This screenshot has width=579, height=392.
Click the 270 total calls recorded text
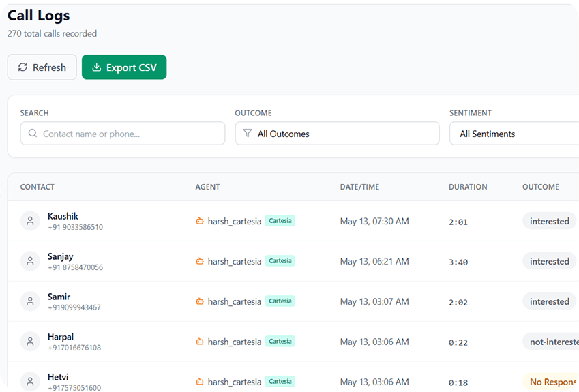(x=52, y=33)
